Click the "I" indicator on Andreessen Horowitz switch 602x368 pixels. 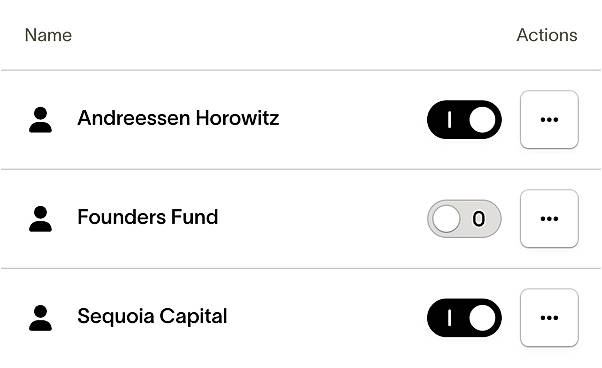click(x=449, y=120)
